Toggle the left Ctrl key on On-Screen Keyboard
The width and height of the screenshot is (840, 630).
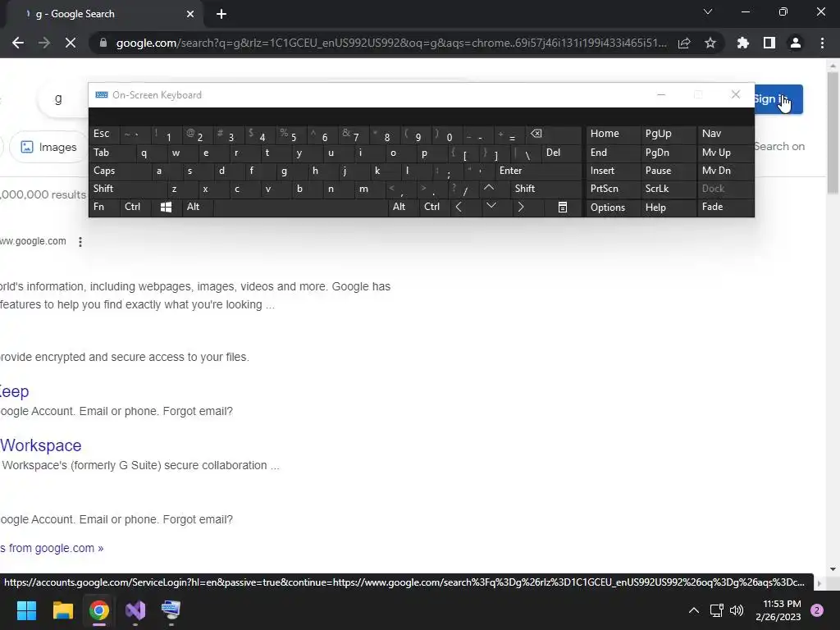tap(136, 207)
